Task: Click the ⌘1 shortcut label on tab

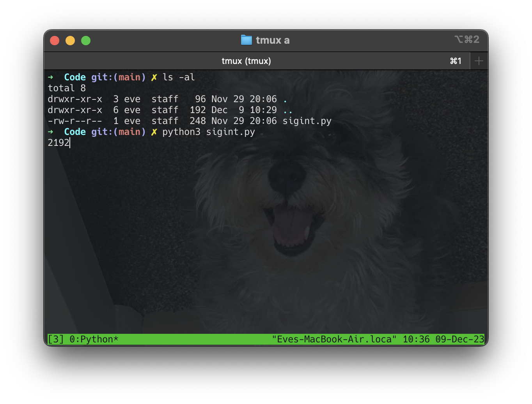Action: [x=456, y=61]
